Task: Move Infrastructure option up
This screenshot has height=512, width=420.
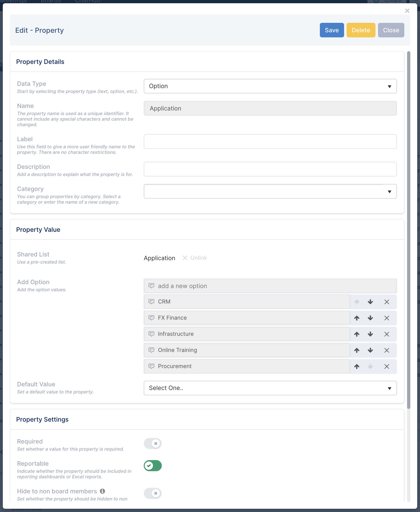Action: click(357, 334)
